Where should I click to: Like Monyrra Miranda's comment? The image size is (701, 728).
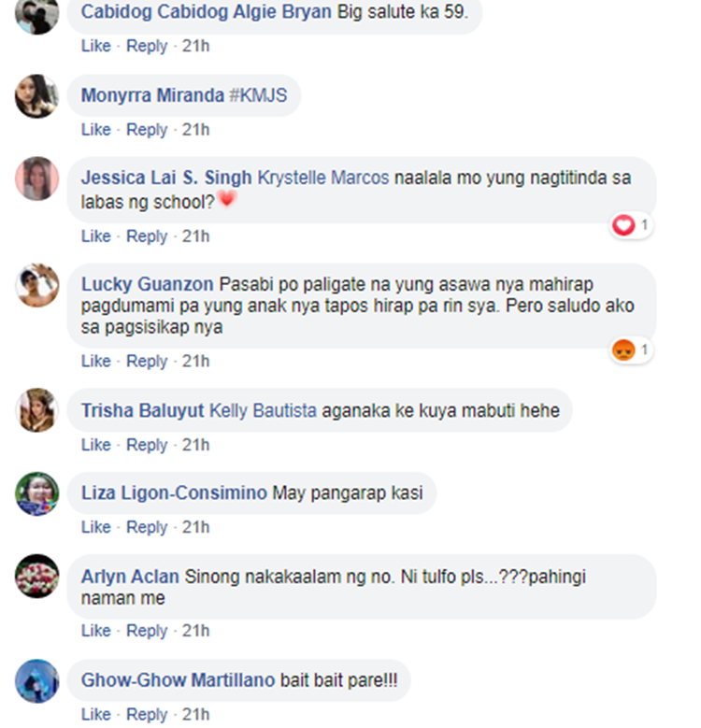[x=96, y=130]
